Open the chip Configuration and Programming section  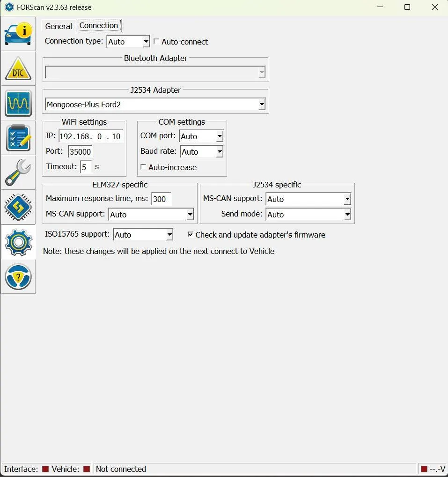click(18, 207)
